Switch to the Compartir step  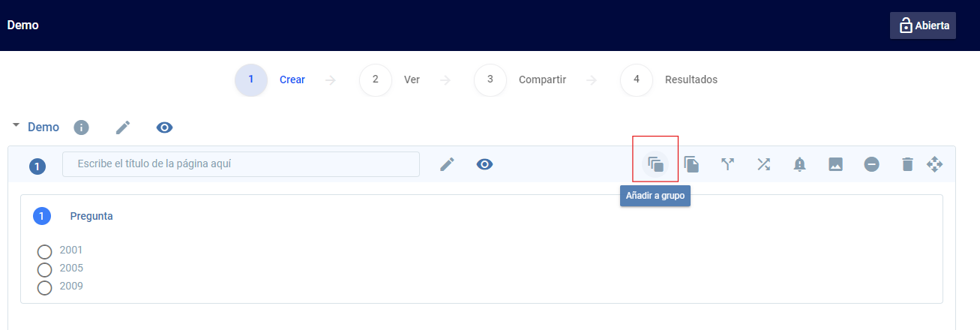click(x=490, y=79)
